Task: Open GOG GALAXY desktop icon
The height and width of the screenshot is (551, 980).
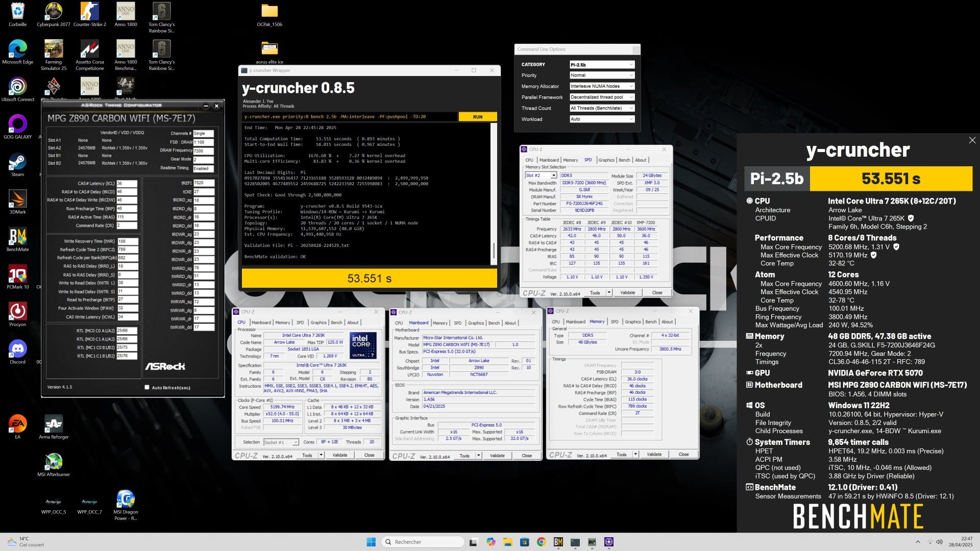Action: tap(17, 127)
